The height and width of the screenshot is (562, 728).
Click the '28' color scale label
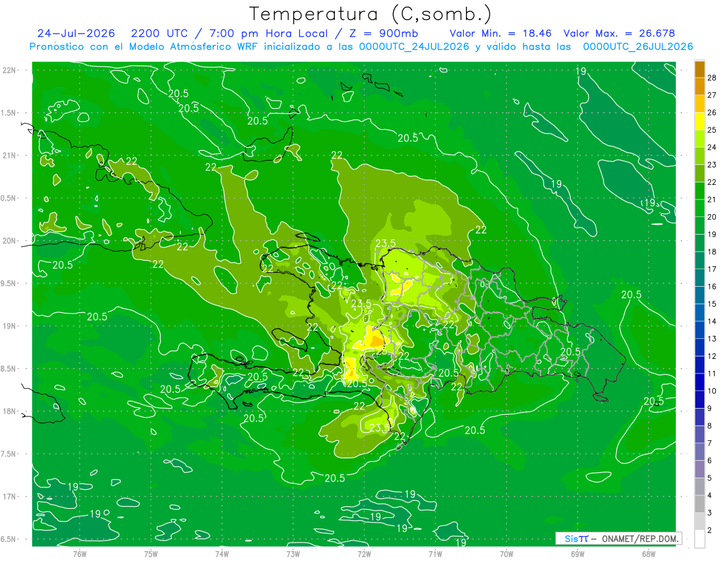(x=712, y=78)
